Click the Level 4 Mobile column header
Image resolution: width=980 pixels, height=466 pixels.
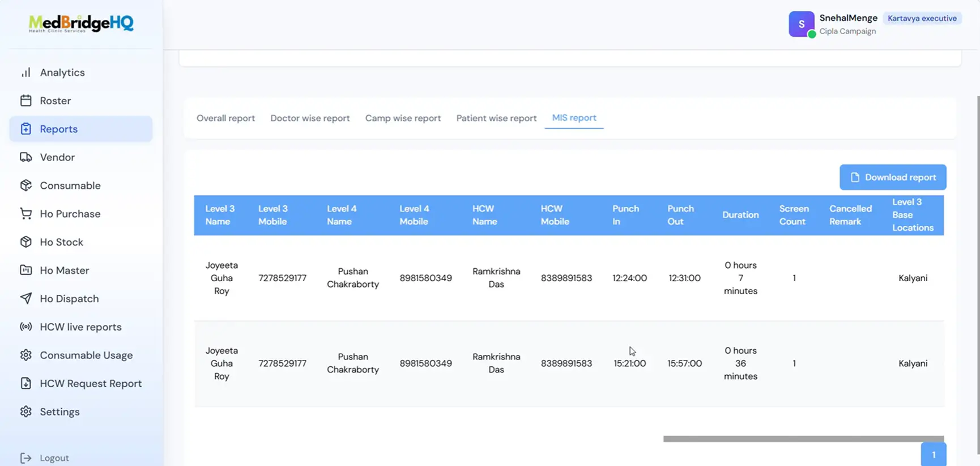[414, 215]
